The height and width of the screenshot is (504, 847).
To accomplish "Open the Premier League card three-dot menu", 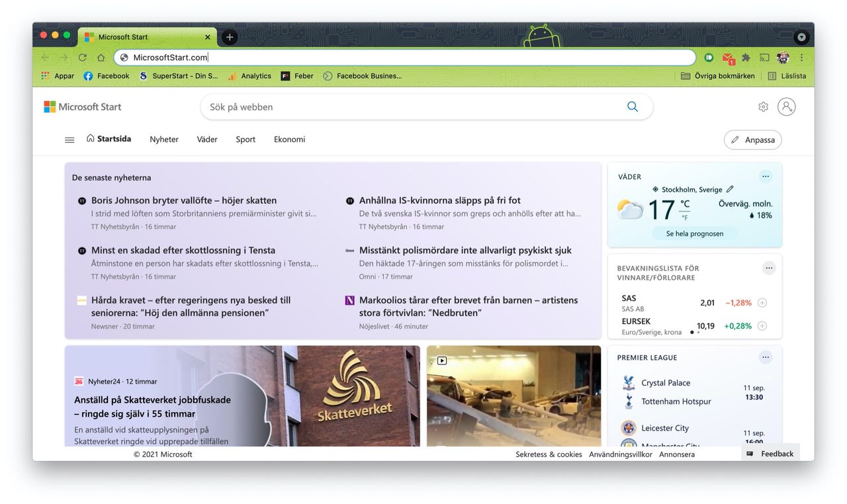I will (766, 357).
